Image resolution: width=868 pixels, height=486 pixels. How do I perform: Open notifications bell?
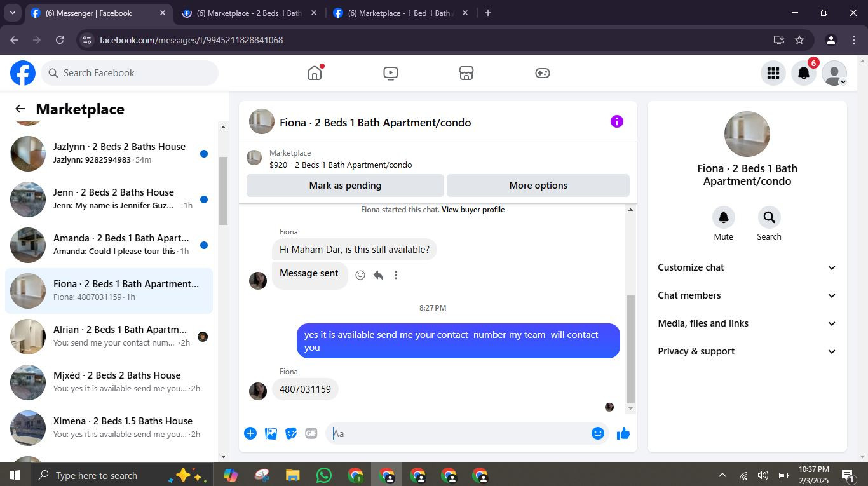804,73
